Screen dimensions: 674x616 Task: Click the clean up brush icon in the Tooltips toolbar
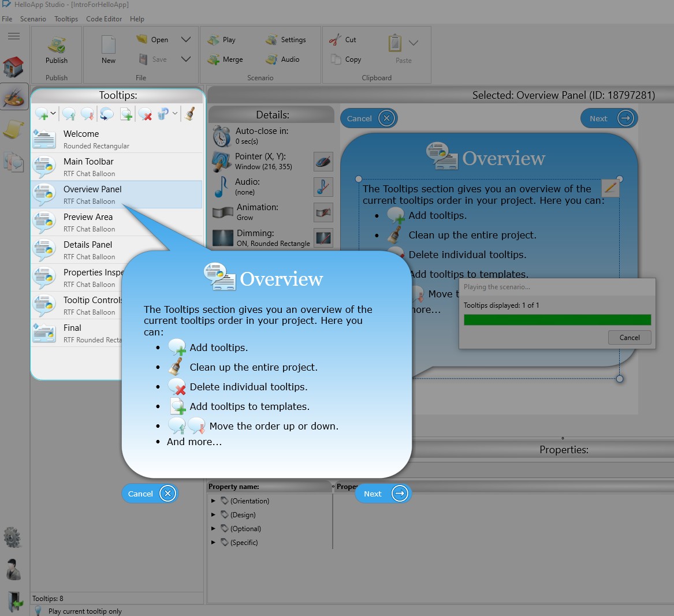click(190, 114)
